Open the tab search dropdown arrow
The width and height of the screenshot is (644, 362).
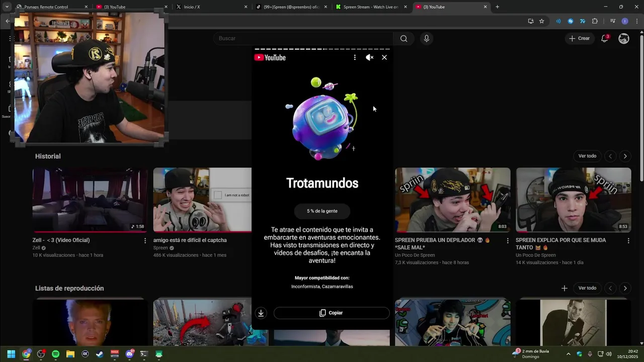tap(7, 7)
